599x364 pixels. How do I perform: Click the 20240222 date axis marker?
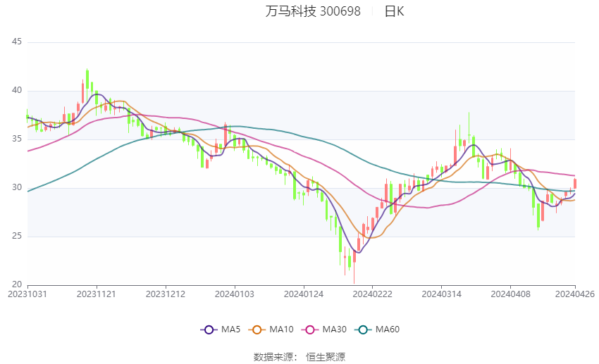[x=373, y=294]
